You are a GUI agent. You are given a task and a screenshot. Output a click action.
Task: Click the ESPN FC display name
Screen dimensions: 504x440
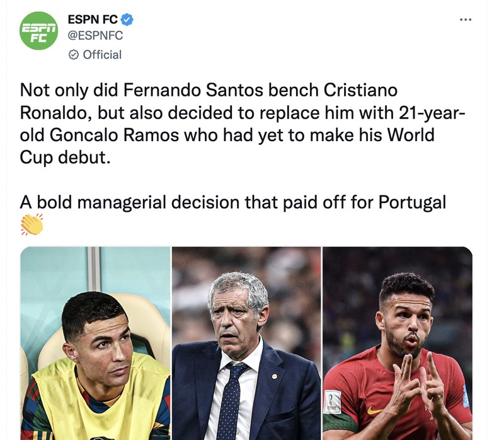pos(91,20)
